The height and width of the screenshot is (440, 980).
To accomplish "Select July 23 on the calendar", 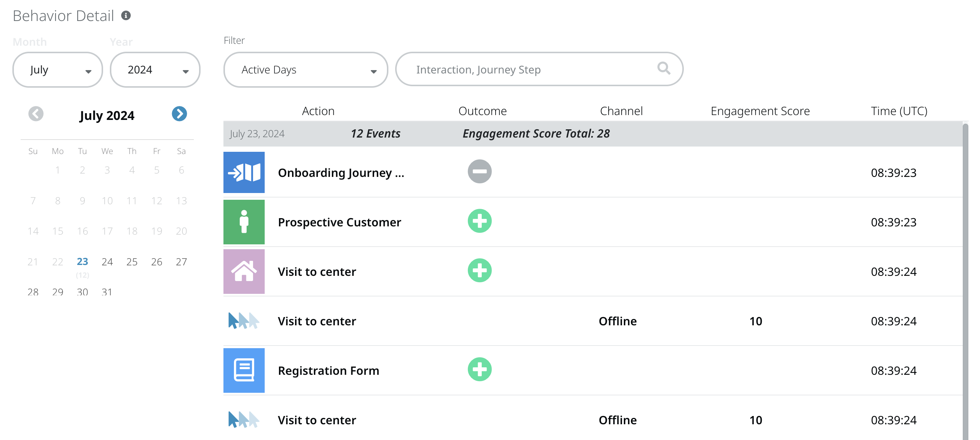I will pos(82,262).
